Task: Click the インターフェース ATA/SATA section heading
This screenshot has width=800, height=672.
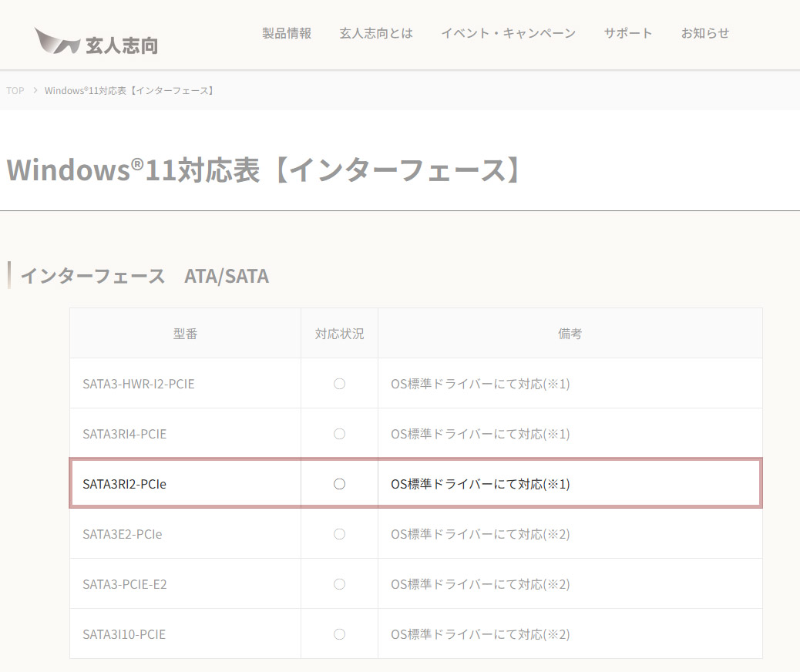Action: coord(145,275)
